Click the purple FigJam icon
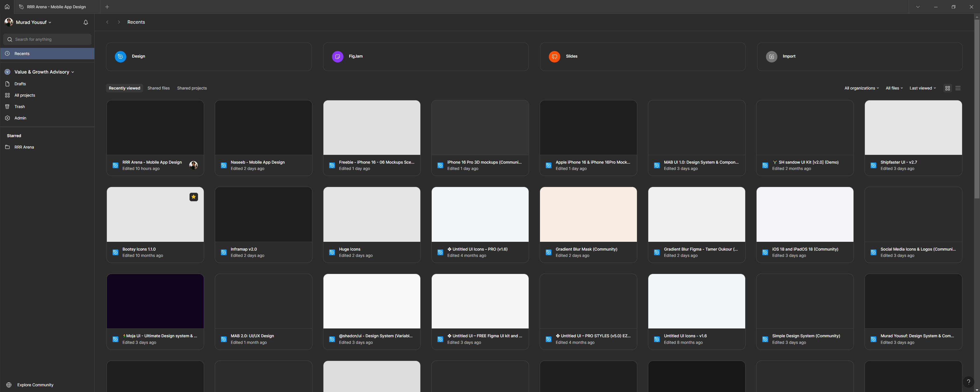This screenshot has height=392, width=980. [337, 57]
